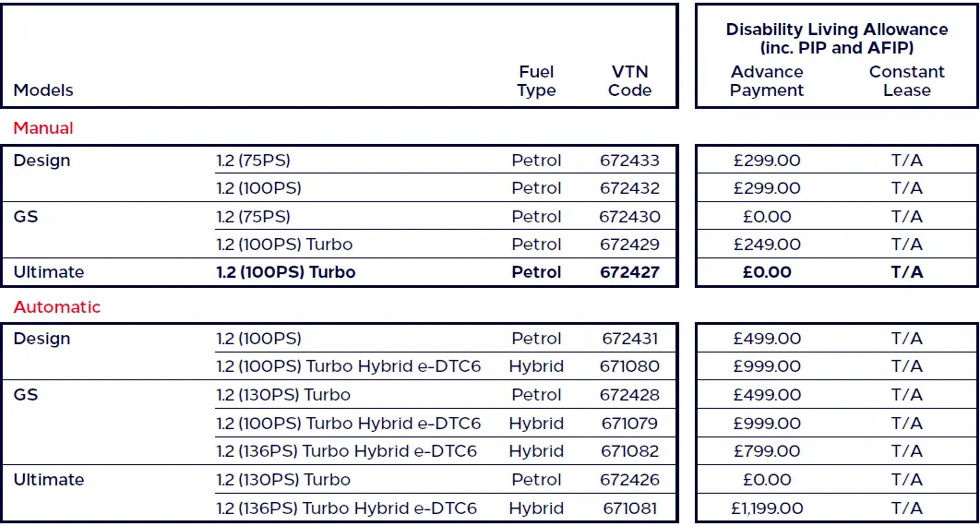Click the Ultimate label under Manual
Viewport: 980px width, 526px height.
pos(49,272)
